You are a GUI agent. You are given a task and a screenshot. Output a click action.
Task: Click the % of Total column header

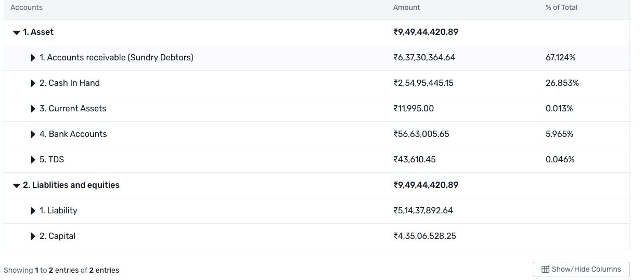pos(561,7)
